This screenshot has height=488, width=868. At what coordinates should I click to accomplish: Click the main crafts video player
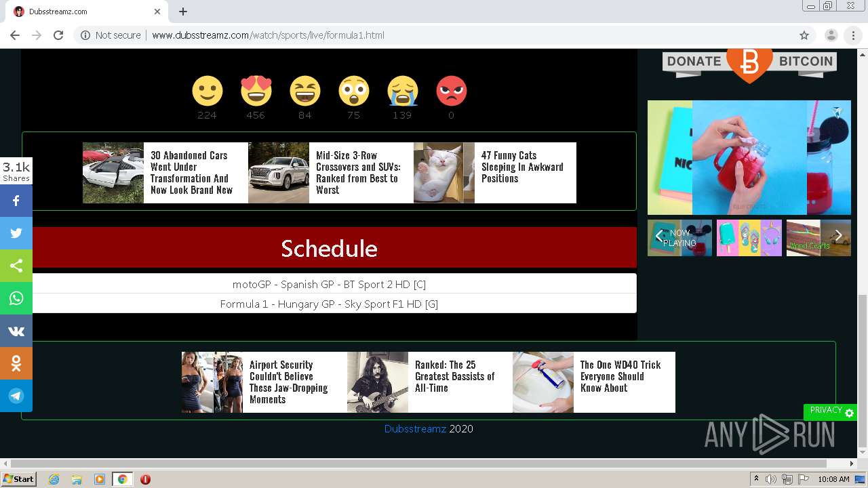tap(749, 157)
